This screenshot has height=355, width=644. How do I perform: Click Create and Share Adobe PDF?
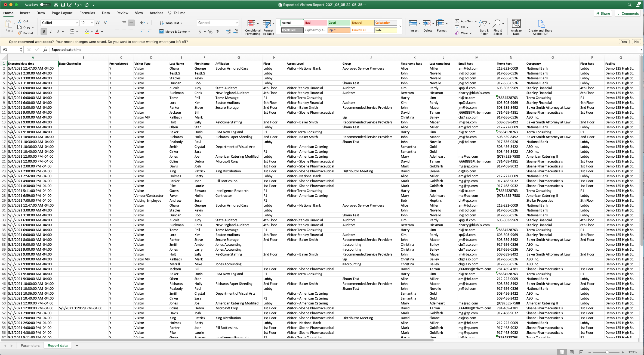[x=540, y=27]
